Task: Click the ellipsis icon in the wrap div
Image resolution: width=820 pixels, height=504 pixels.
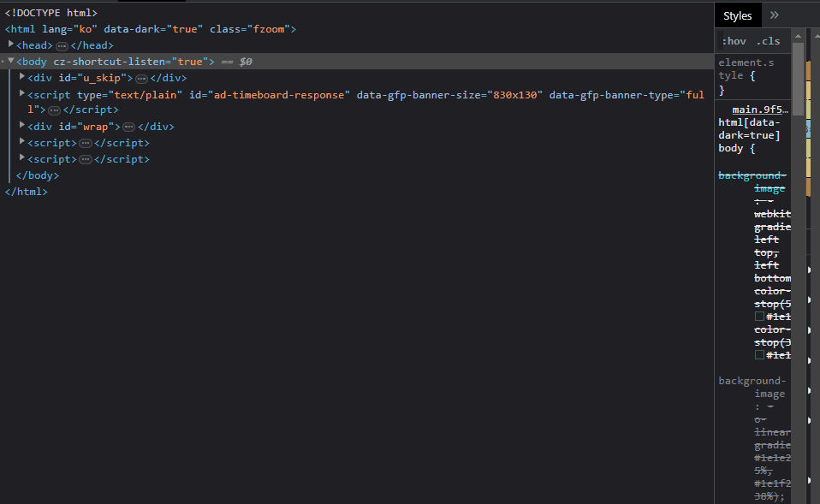Action: (128, 127)
